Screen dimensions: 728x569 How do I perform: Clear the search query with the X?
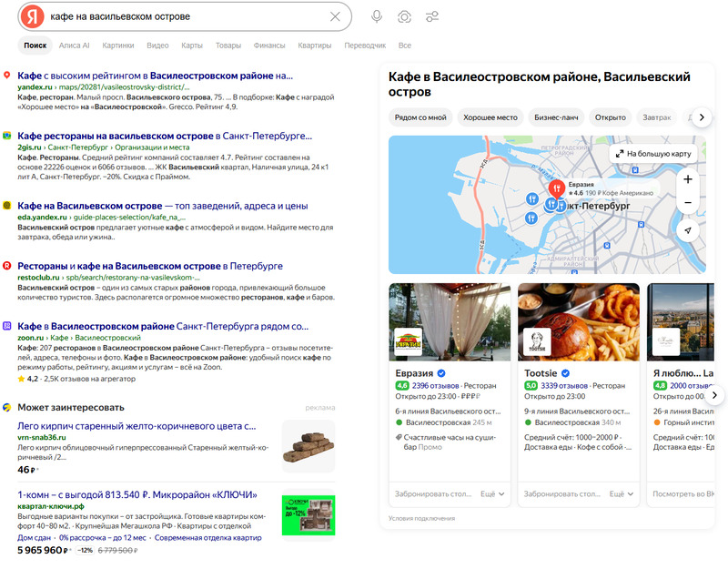tap(335, 16)
